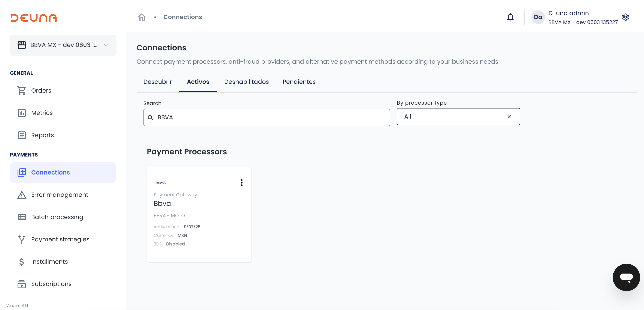Switch to the Descubrir tab
The width and height of the screenshot is (644, 310).
tap(158, 82)
